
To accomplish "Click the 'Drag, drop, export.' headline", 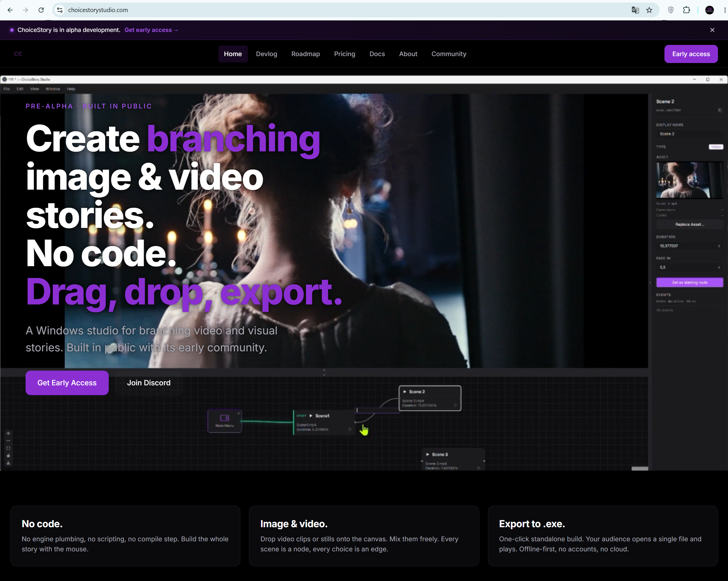I will (x=184, y=293).
